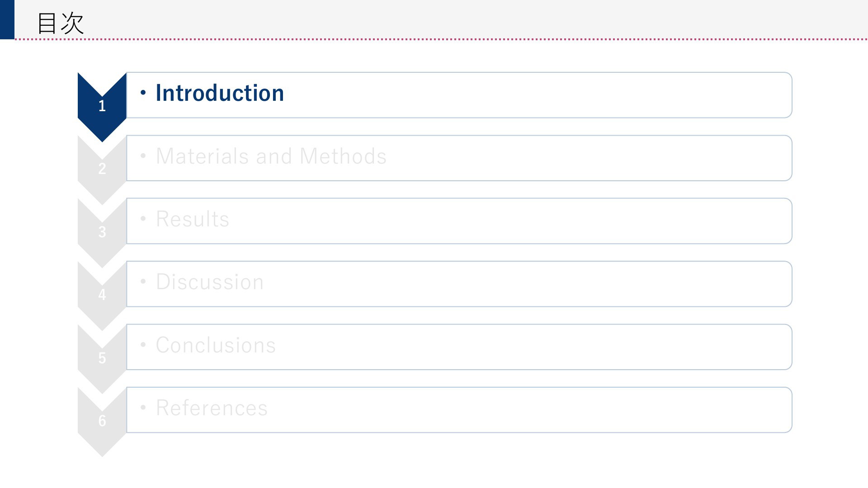Select the Materials and Methods text
Viewport: 868px width, 488px height.
click(x=271, y=156)
